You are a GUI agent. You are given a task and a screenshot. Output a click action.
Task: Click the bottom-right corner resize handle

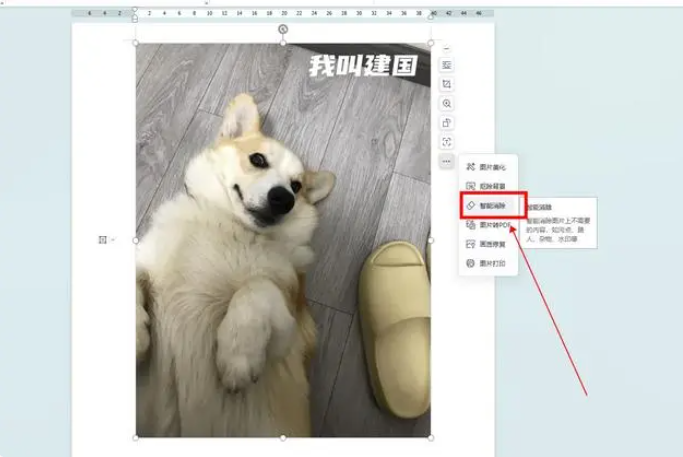pos(431,438)
